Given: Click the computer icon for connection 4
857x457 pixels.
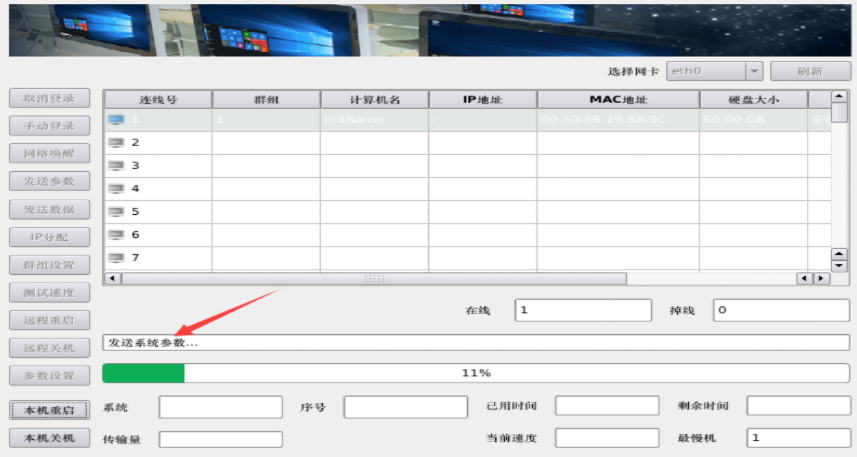Looking at the screenshot, I should [x=116, y=189].
